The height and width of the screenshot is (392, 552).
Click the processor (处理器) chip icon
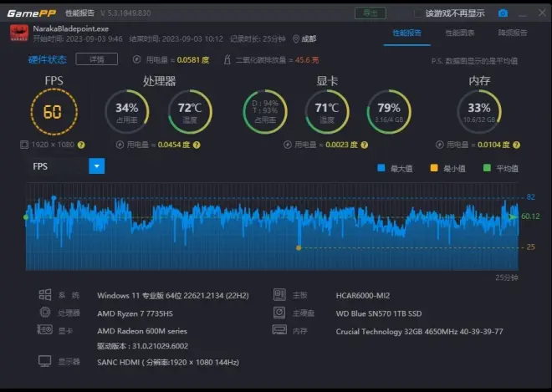44,312
